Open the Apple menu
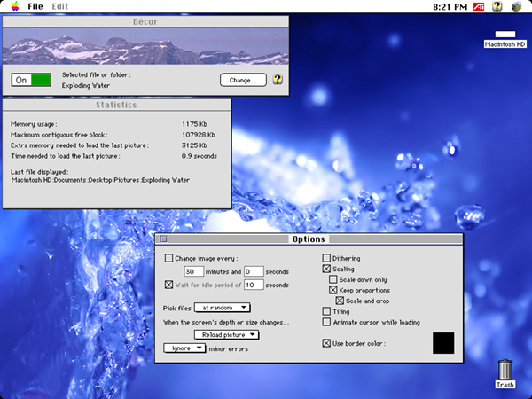 point(13,6)
